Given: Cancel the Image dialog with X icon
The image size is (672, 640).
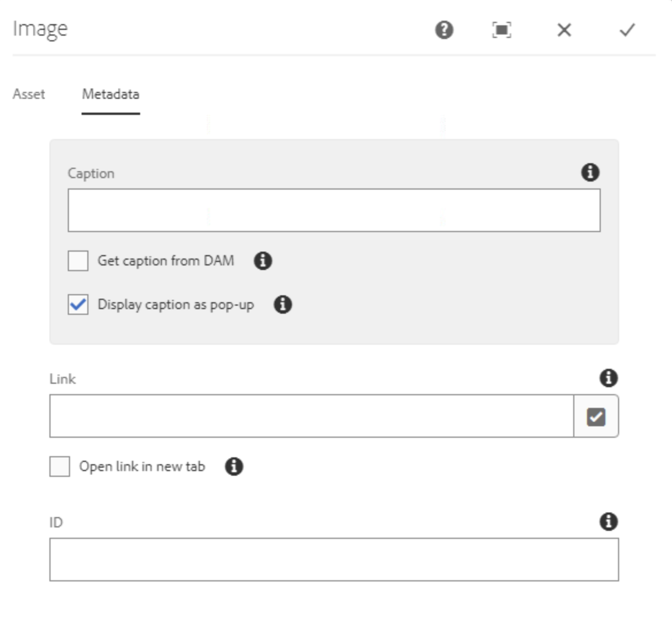Looking at the screenshot, I should point(564,30).
